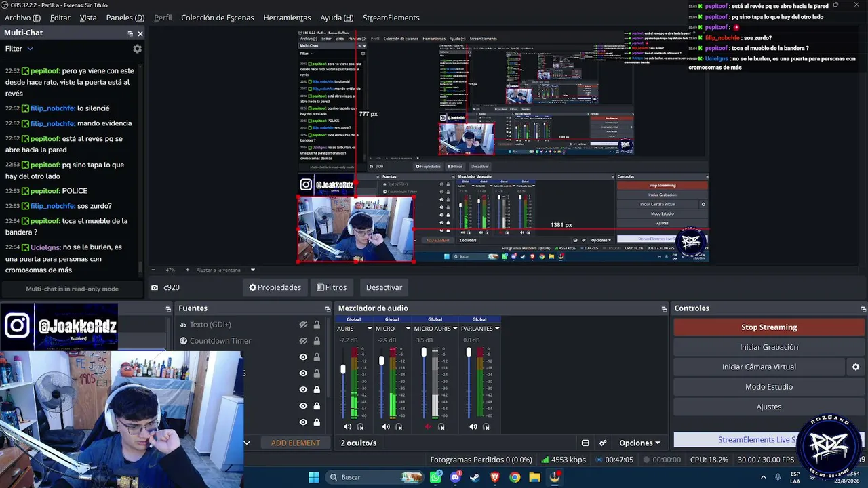This screenshot has width=868, height=488.
Task: Open the mixer Opciones dropdown
Action: coord(639,443)
